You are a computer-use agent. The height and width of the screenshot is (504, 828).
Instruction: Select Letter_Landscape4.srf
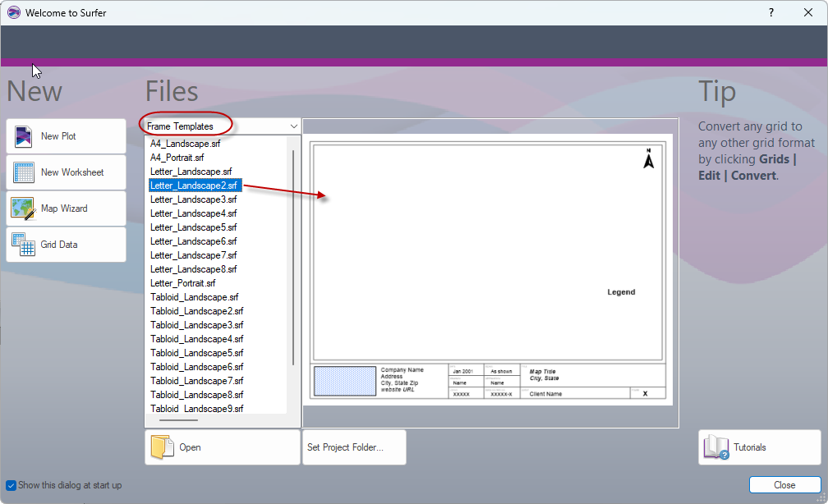[x=193, y=213]
